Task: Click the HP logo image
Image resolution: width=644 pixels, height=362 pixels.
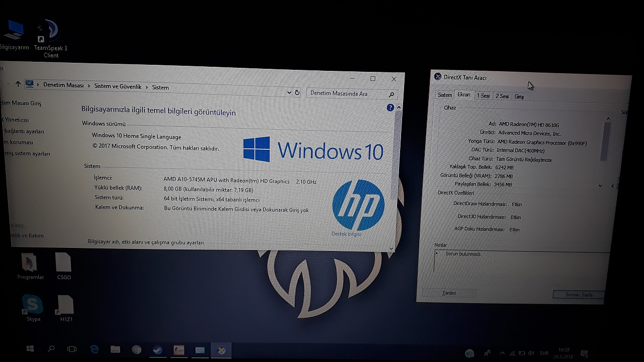Action: 358,205
